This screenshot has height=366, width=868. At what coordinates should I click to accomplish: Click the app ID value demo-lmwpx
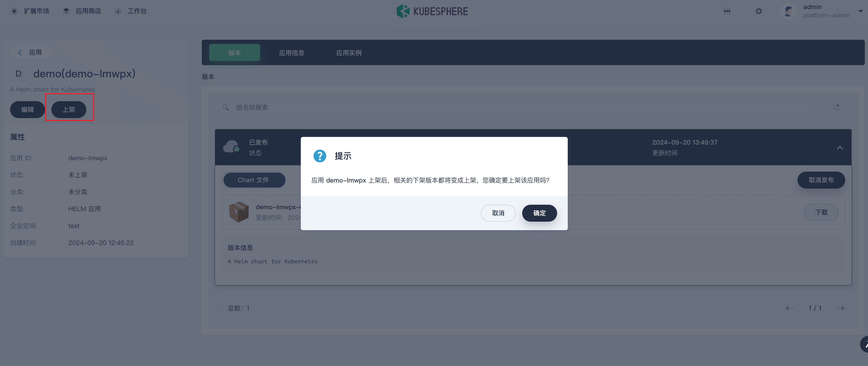coord(88,158)
